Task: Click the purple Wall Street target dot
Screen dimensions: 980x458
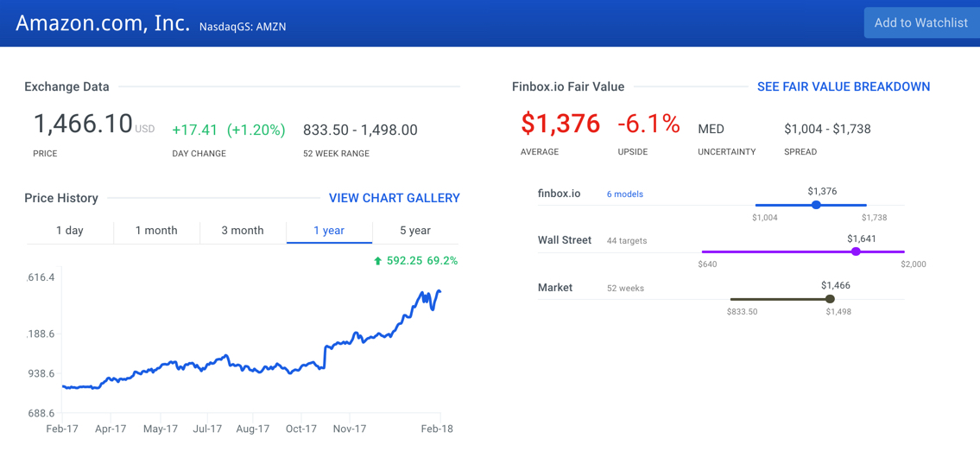Action: click(856, 251)
